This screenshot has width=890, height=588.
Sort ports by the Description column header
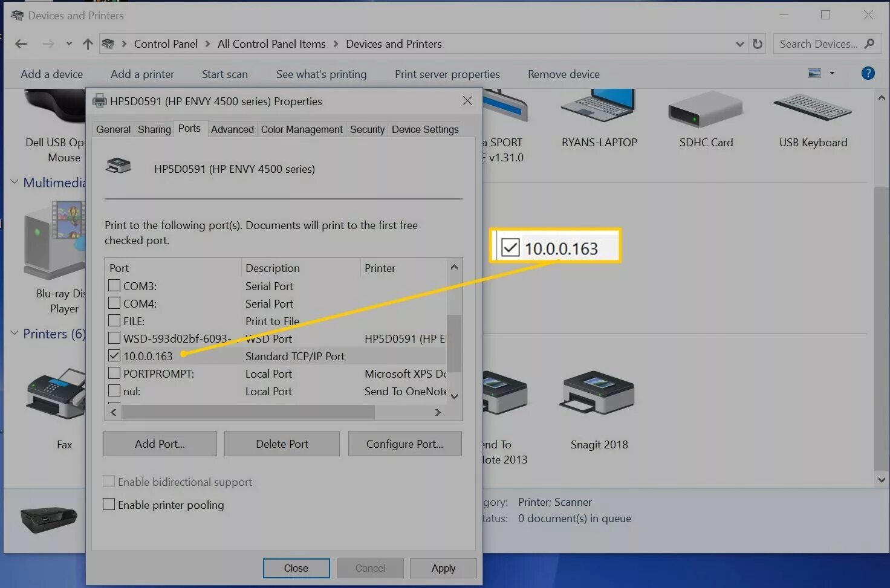click(301, 268)
